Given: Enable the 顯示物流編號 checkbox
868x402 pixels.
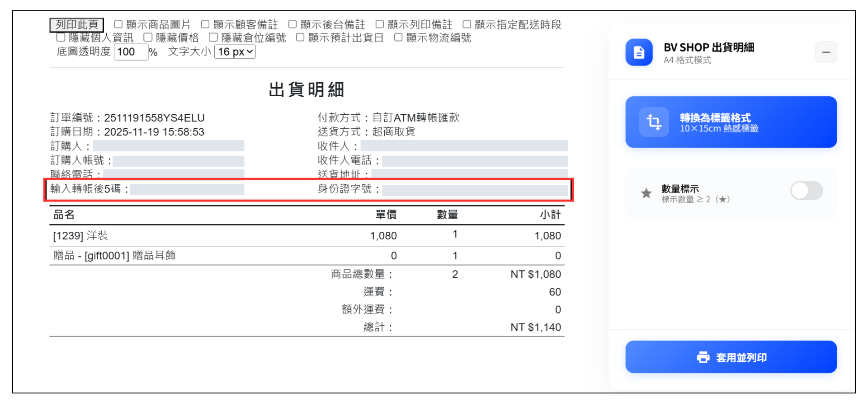Looking at the screenshot, I should [398, 37].
